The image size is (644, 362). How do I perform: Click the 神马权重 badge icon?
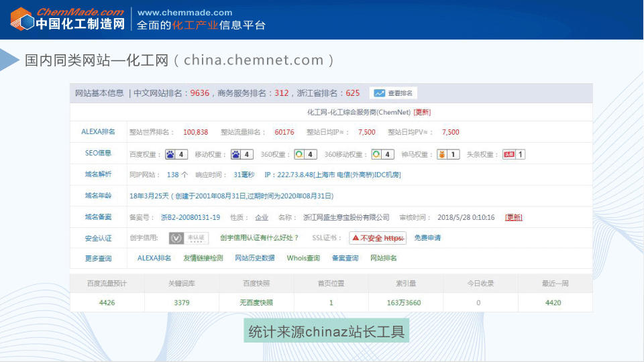(x=442, y=154)
